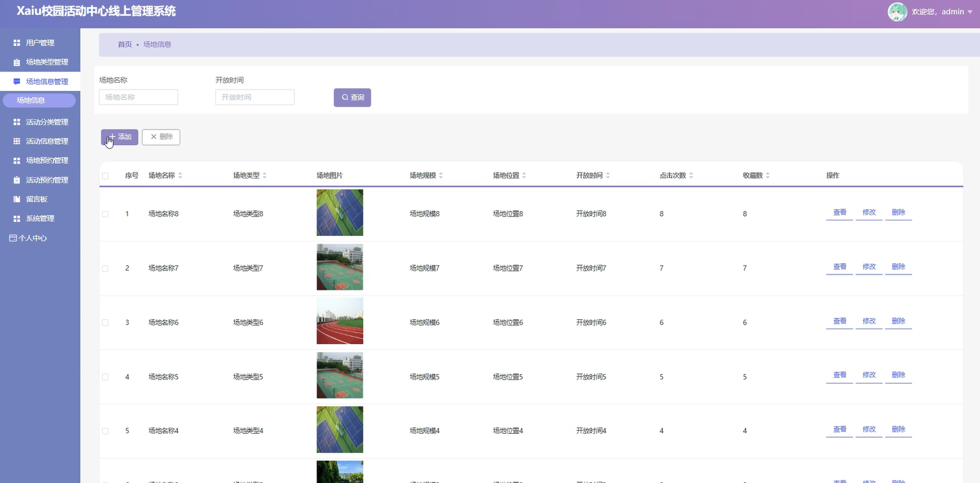Image resolution: width=980 pixels, height=483 pixels.
Task: Open 留言板 menu
Action: pos(40,199)
